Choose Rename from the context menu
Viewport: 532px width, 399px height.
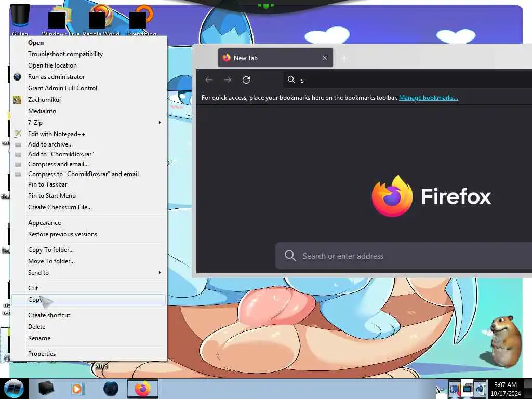(89, 338)
